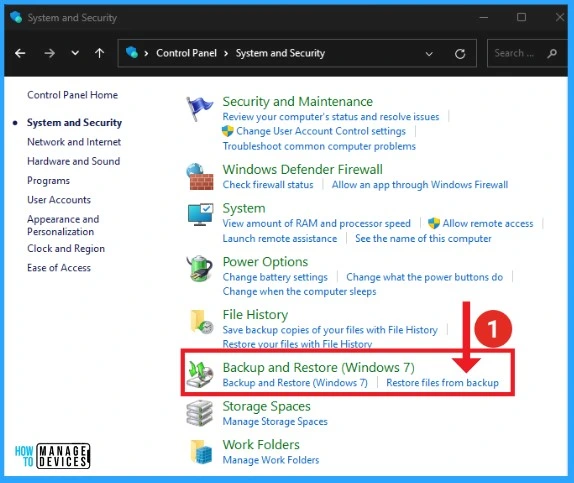Go up one level with up arrow

click(99, 53)
